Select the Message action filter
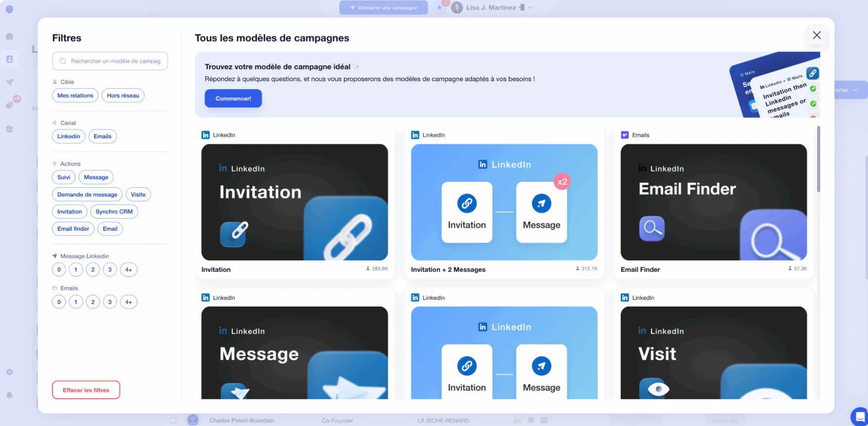The image size is (868, 426). pyautogui.click(x=96, y=177)
